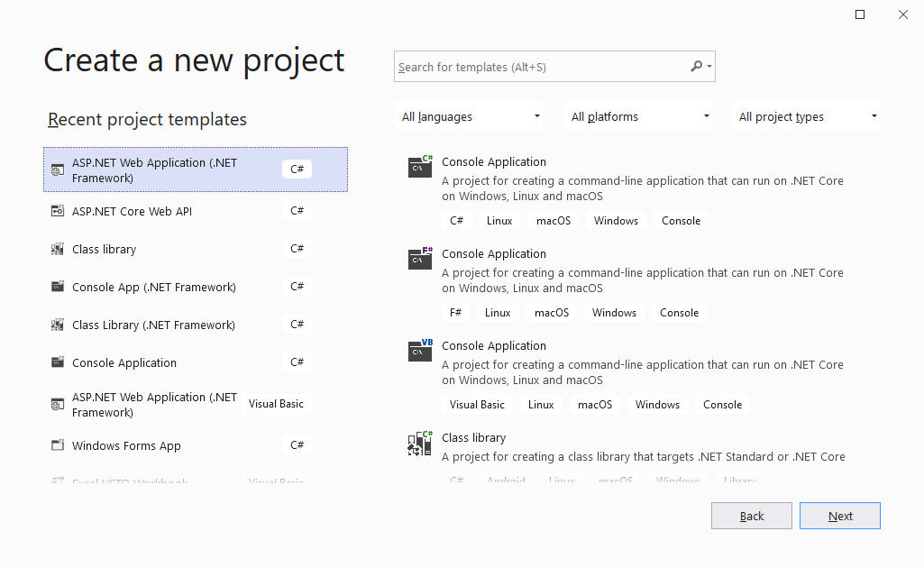This screenshot has width=924, height=568.
Task: Click the Console tag of C# Console Application
Action: coord(682,221)
